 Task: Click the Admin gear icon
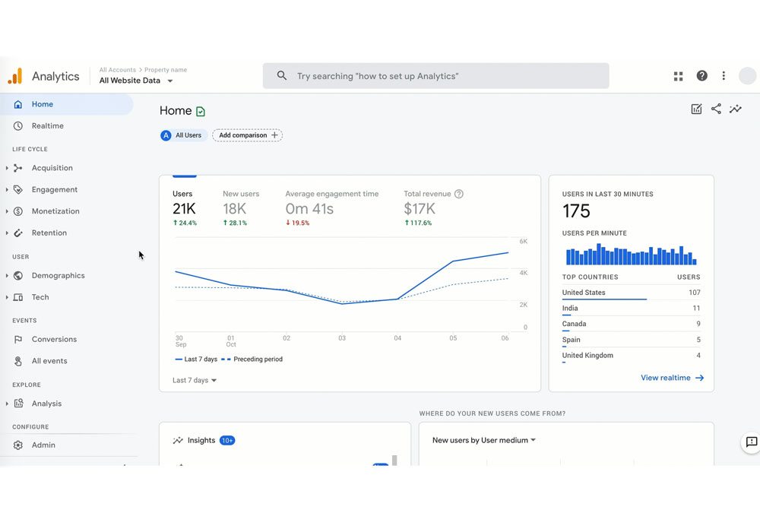coord(18,445)
